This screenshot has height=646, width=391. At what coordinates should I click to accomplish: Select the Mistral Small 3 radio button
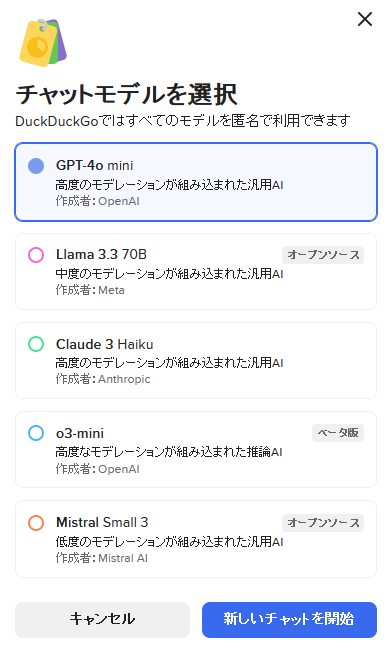[36, 522]
